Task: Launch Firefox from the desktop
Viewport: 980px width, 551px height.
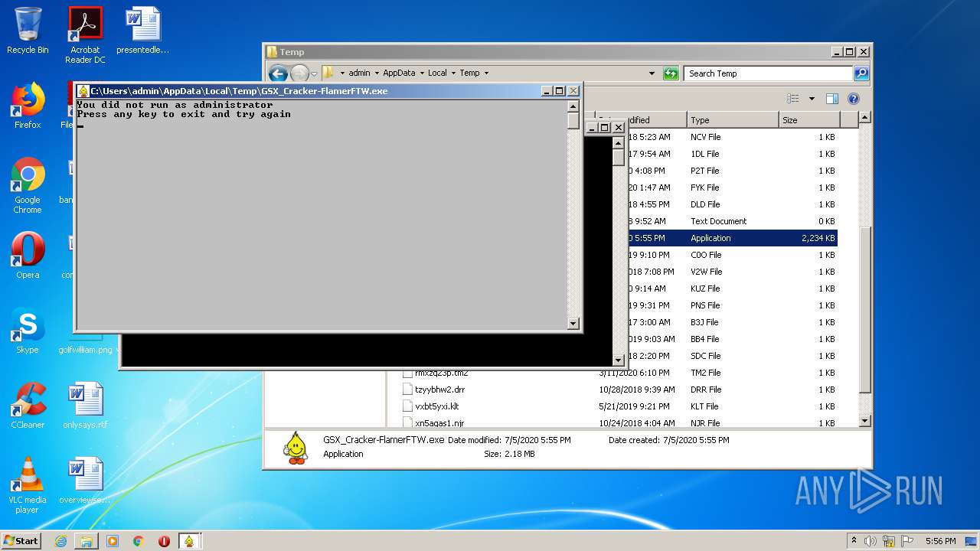Action: tap(28, 106)
